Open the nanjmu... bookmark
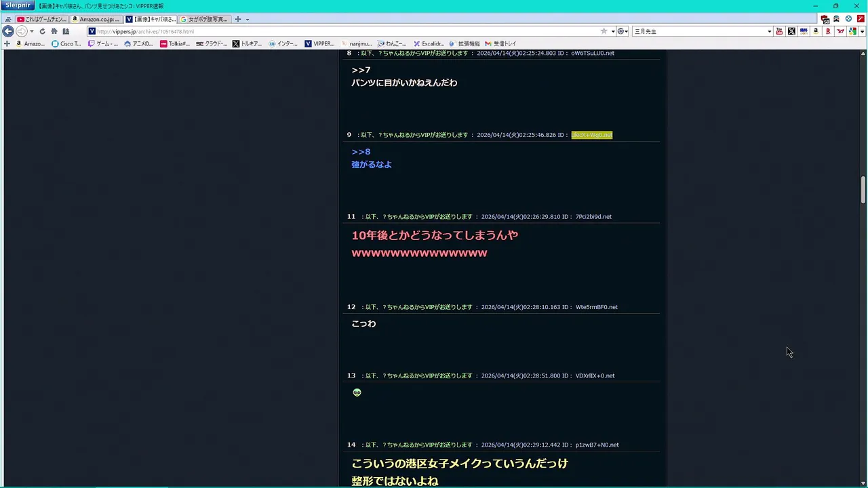The width and height of the screenshot is (868, 488). 356,43
